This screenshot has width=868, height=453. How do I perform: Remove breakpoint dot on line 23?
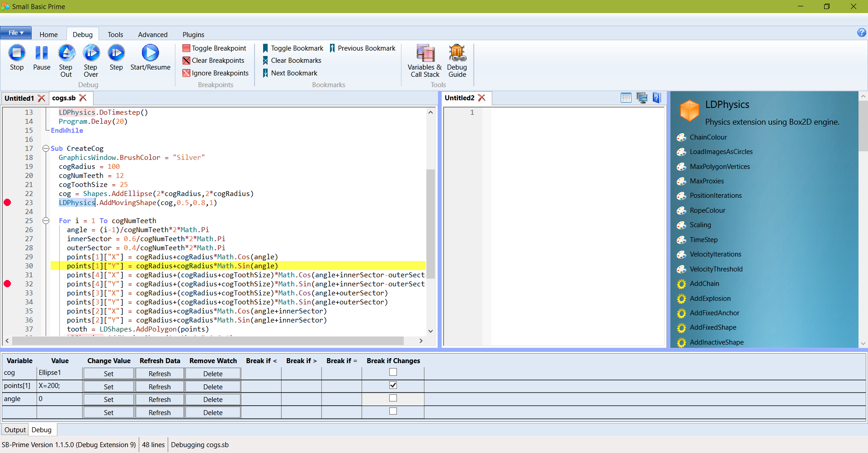coord(7,202)
